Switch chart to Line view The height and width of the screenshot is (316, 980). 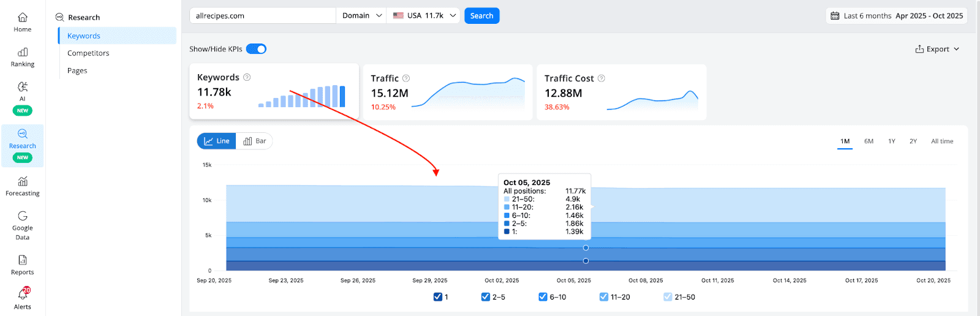click(x=217, y=141)
